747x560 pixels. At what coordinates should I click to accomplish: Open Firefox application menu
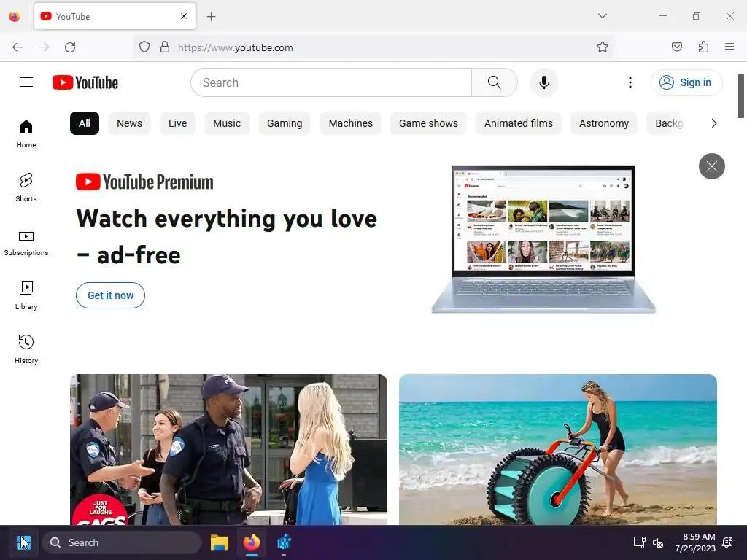(729, 47)
